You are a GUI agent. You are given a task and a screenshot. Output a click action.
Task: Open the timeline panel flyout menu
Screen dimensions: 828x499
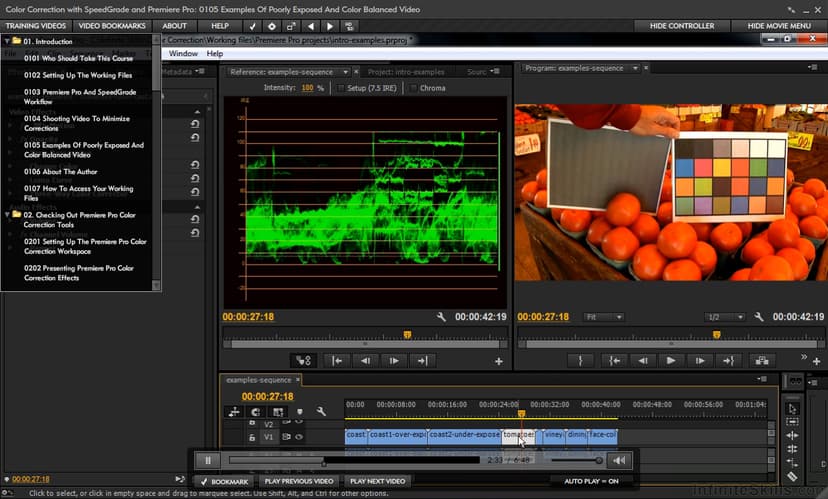click(x=762, y=379)
